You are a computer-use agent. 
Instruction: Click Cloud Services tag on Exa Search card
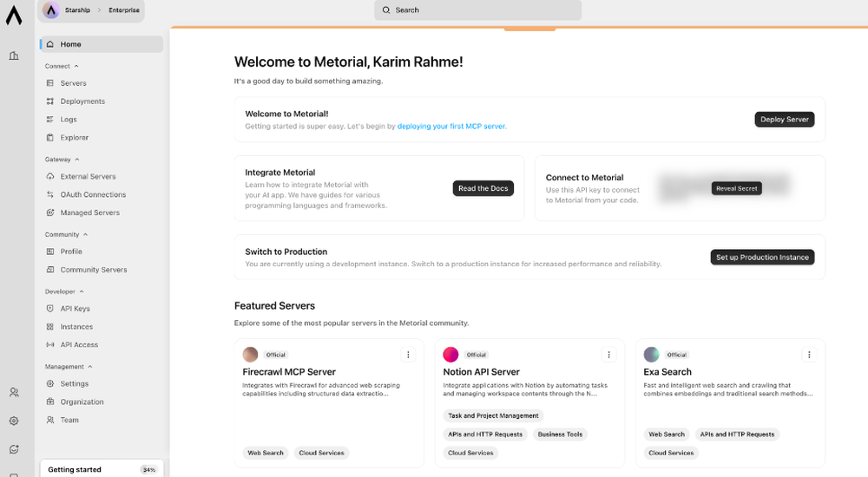pyautogui.click(x=671, y=453)
